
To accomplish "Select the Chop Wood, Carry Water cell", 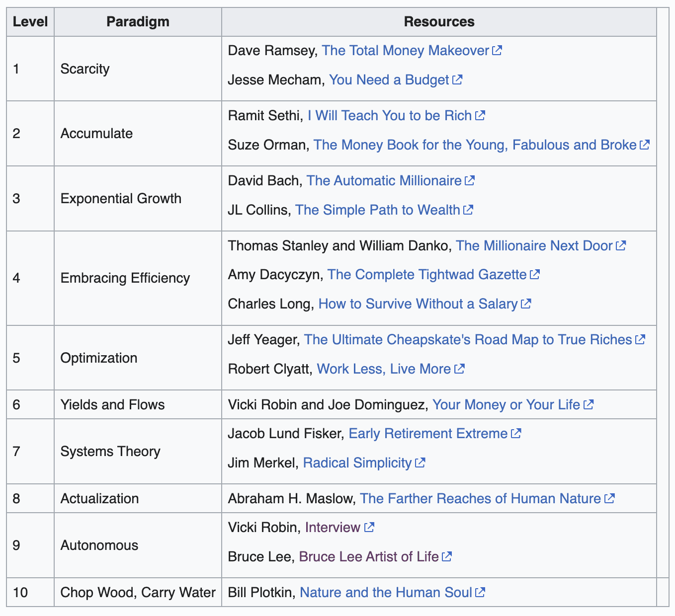I will [138, 592].
